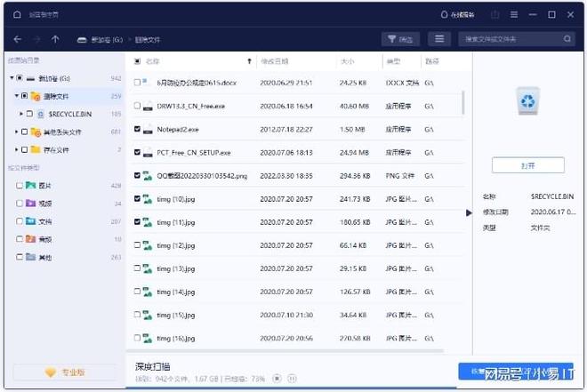
Task: Collapse the G: drive tree node
Action: point(12,78)
